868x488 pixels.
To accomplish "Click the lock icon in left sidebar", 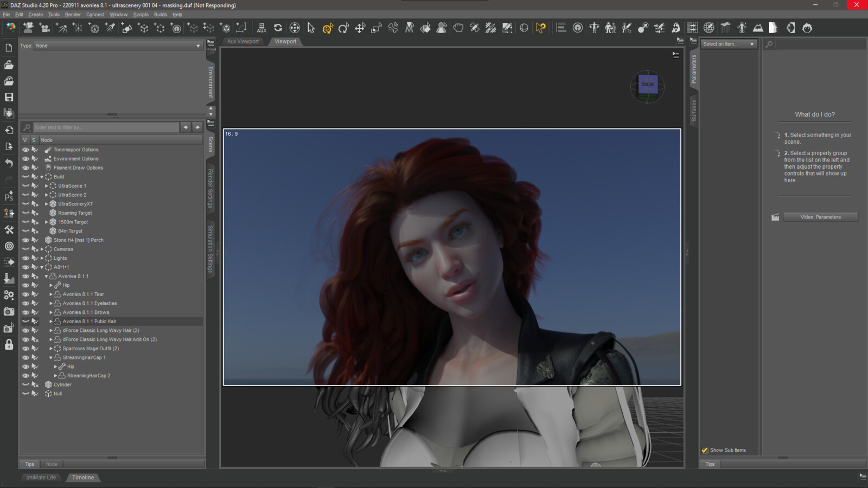I will [9, 344].
